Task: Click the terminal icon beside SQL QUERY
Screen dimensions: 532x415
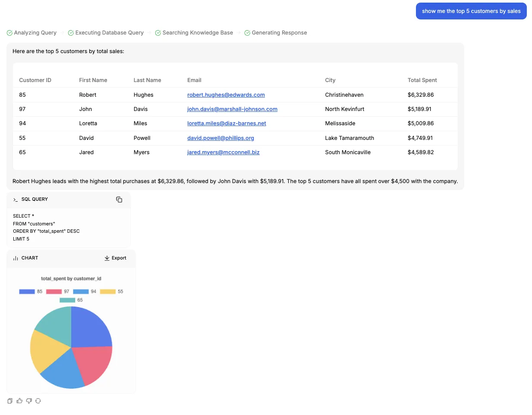Action: pos(16,200)
